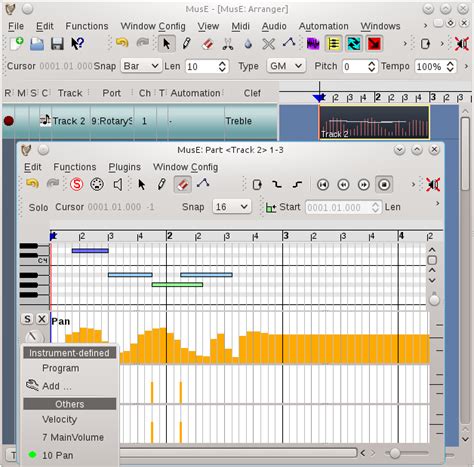Click Arranger panic speaker icon
Image resolution: width=474 pixels, height=467 pixels.
pos(462,44)
